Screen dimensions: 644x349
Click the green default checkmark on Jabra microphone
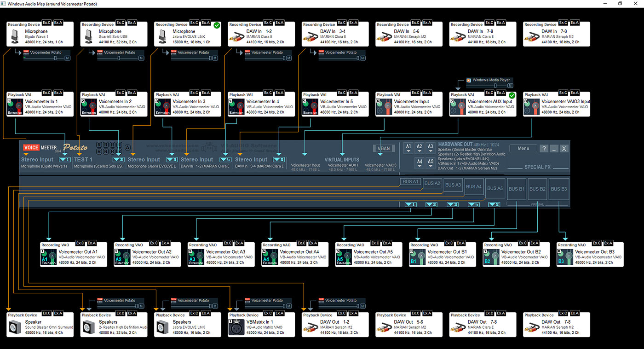pyautogui.click(x=217, y=25)
